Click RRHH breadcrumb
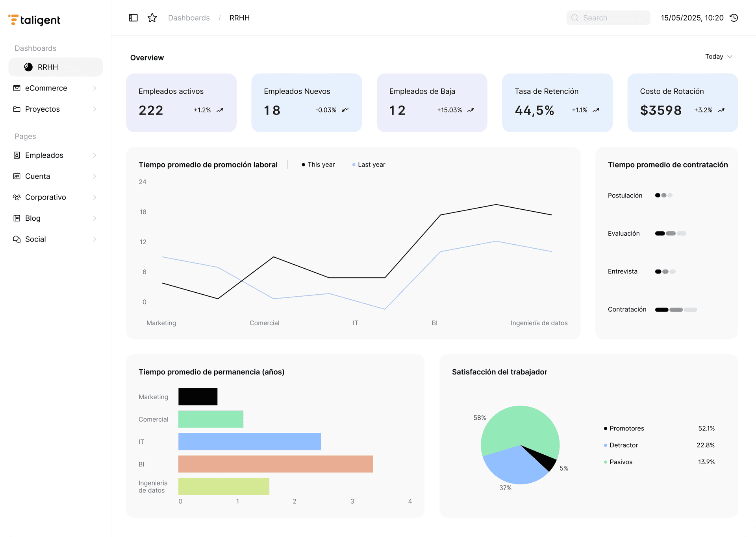Screen dimensions: 756x537 pos(239,18)
